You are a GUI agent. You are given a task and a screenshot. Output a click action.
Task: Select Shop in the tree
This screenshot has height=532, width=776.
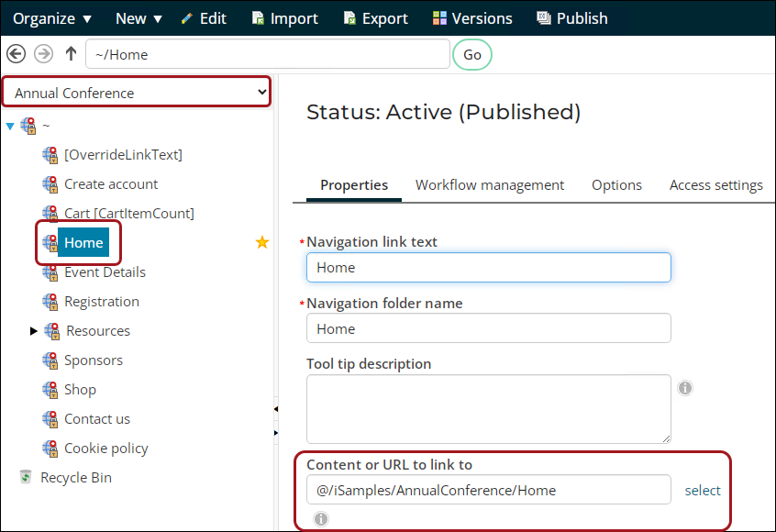pyautogui.click(x=80, y=390)
